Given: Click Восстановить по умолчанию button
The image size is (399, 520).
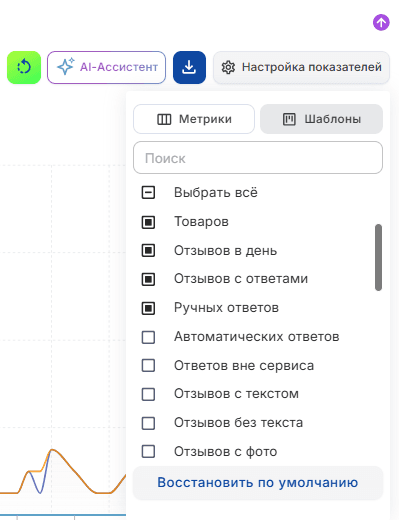Looking at the screenshot, I should pyautogui.click(x=258, y=483).
